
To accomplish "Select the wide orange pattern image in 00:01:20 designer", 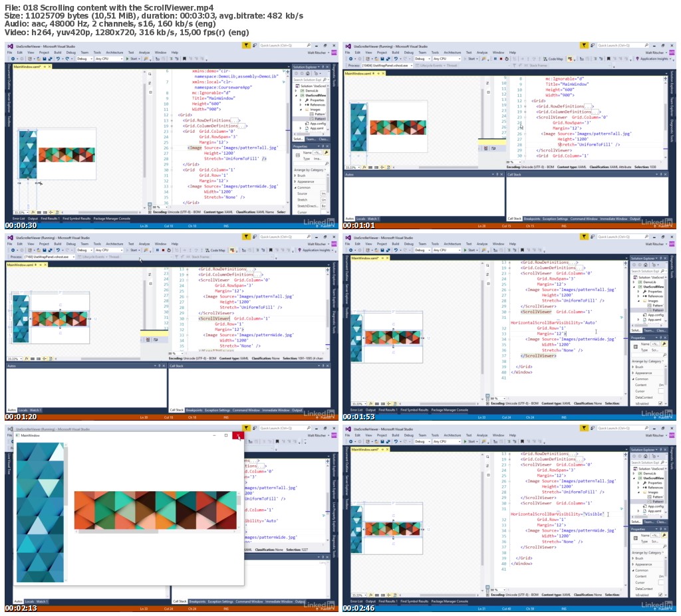I will (x=59, y=319).
